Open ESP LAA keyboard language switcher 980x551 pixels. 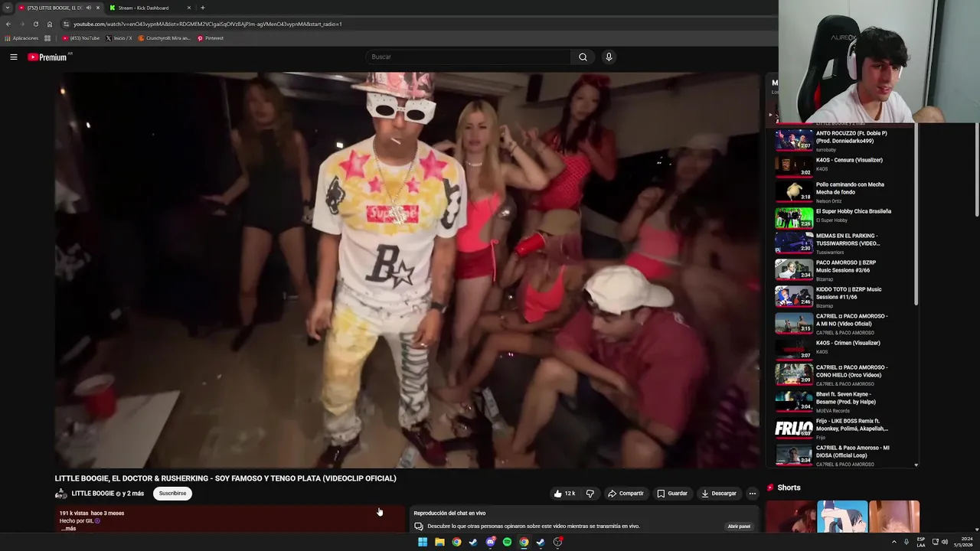click(921, 542)
